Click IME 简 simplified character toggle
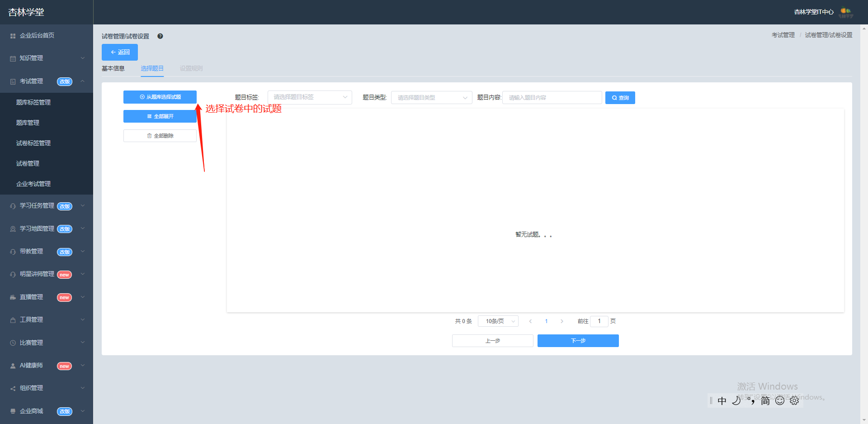The width and height of the screenshot is (868, 424). (x=765, y=400)
